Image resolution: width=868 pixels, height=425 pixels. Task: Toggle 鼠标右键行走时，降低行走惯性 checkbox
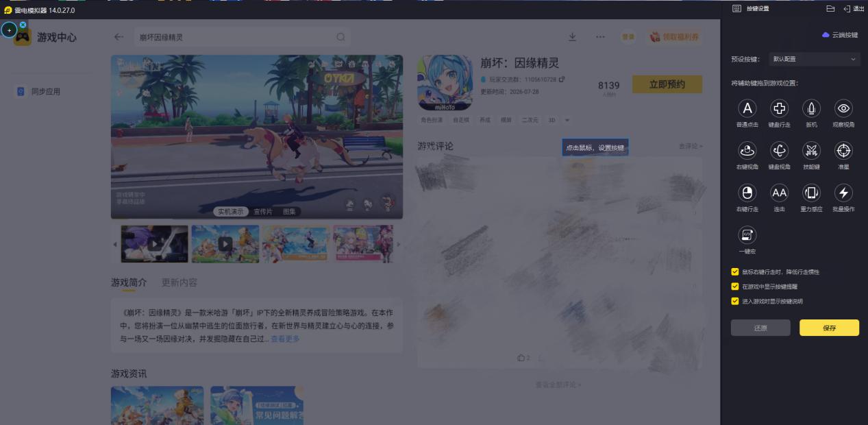tap(735, 272)
